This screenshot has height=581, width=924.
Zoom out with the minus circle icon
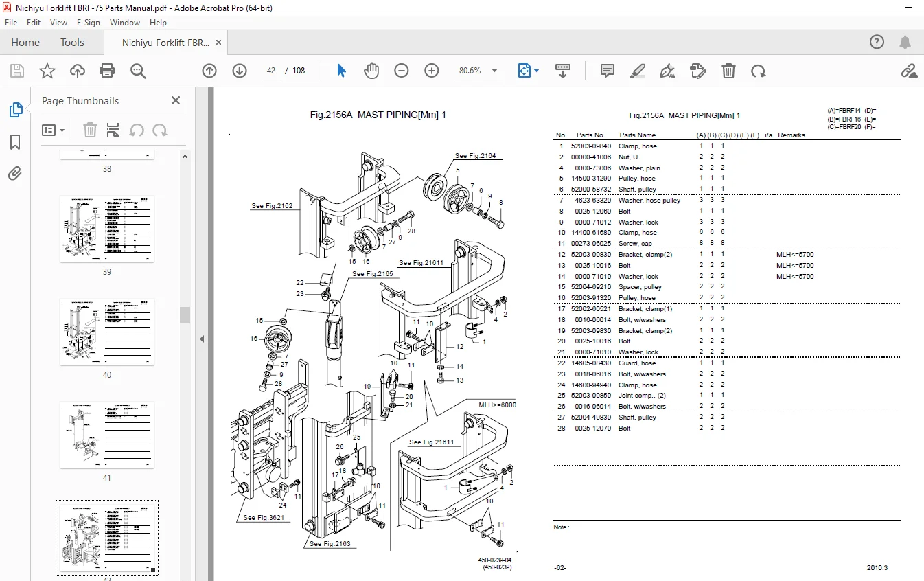402,71
